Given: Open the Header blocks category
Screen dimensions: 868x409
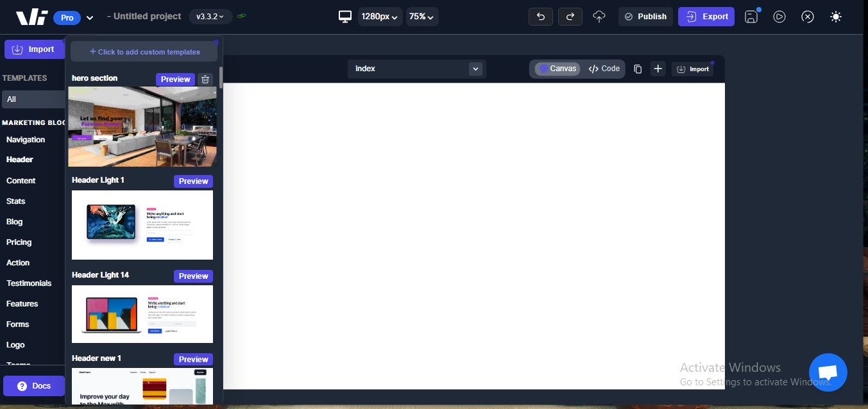Looking at the screenshot, I should (20, 160).
